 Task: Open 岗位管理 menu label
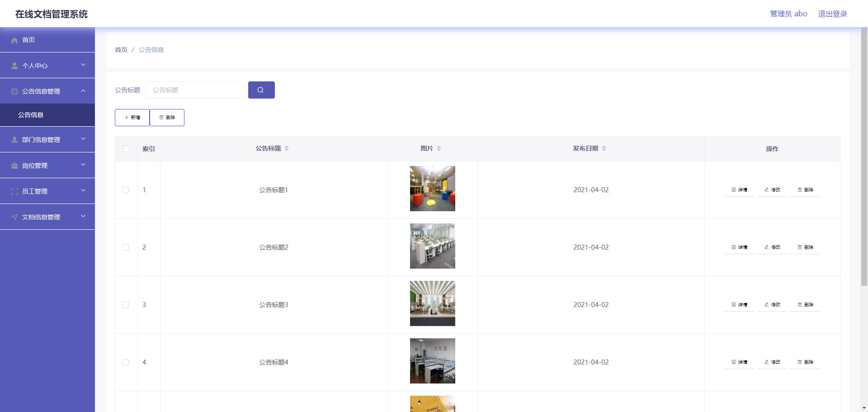35,166
